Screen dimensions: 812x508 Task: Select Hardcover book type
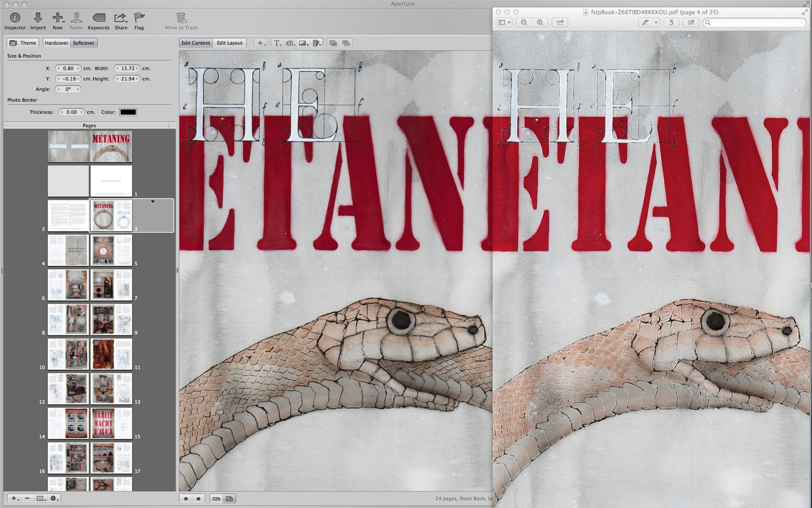[57, 43]
